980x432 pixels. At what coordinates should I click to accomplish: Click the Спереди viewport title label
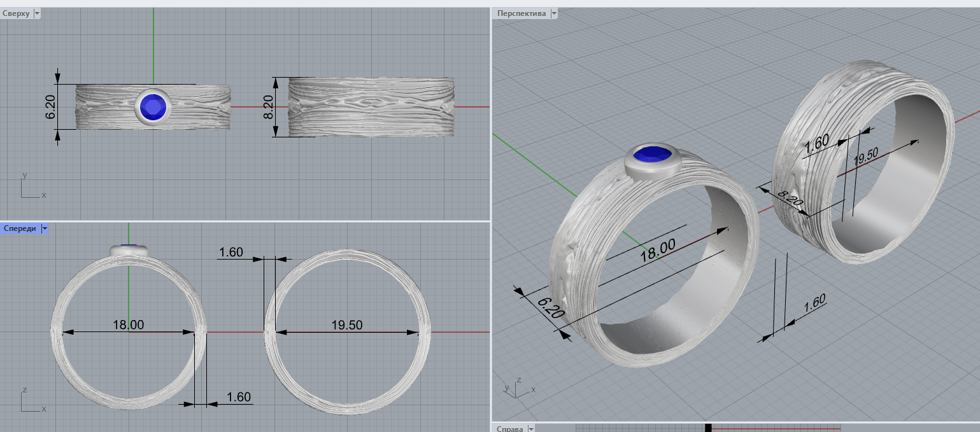(x=19, y=228)
